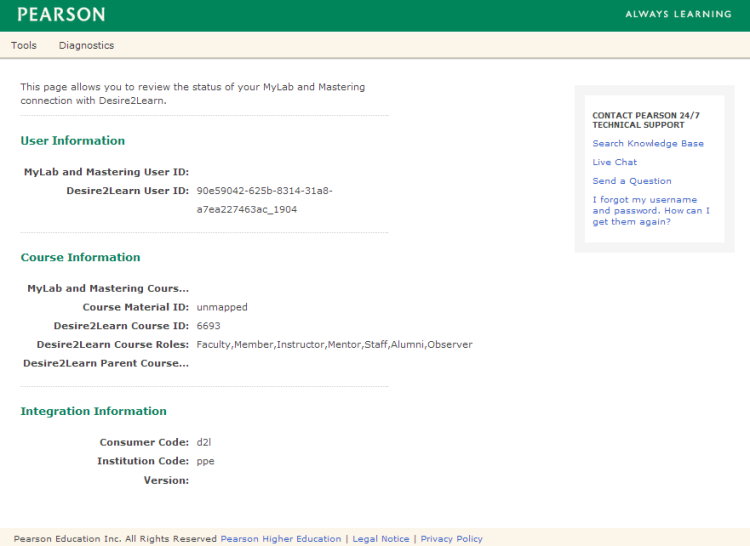
Task: Click the forgot username and password link
Action: 650,211
